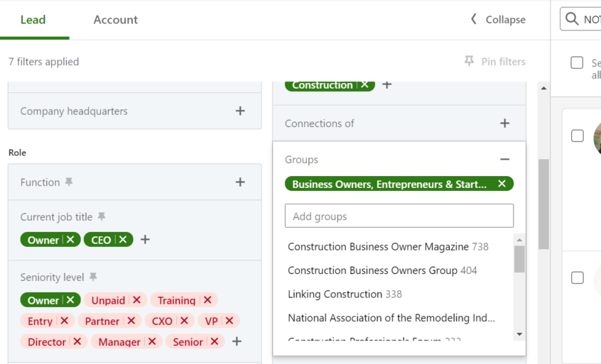Remove the excluded Senior seniority chip
601x364 pixels.
(x=215, y=341)
